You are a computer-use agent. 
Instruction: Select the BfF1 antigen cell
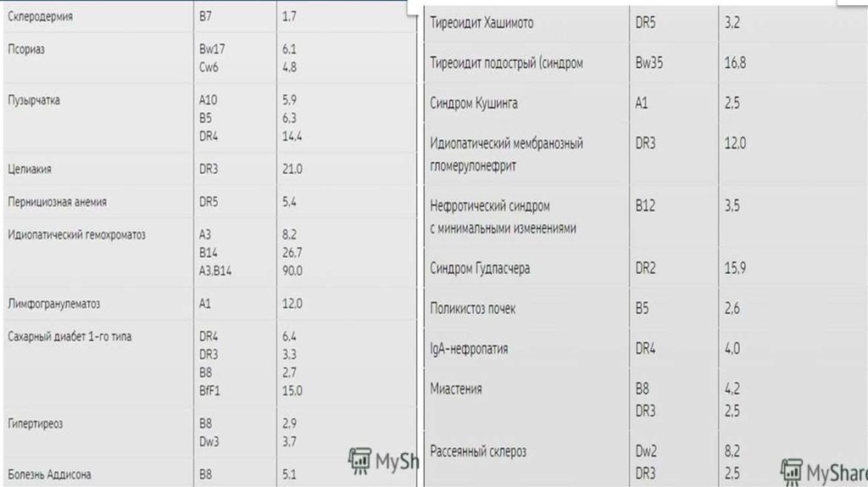pyautogui.click(x=210, y=391)
